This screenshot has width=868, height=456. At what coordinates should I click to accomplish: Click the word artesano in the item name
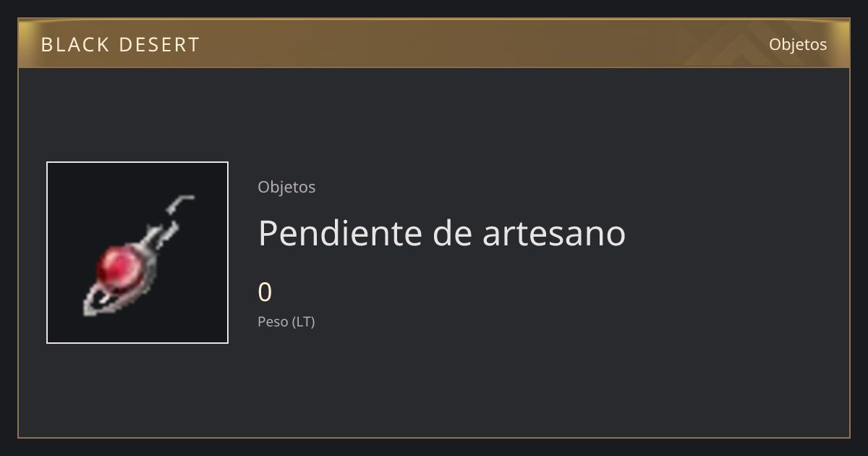554,233
